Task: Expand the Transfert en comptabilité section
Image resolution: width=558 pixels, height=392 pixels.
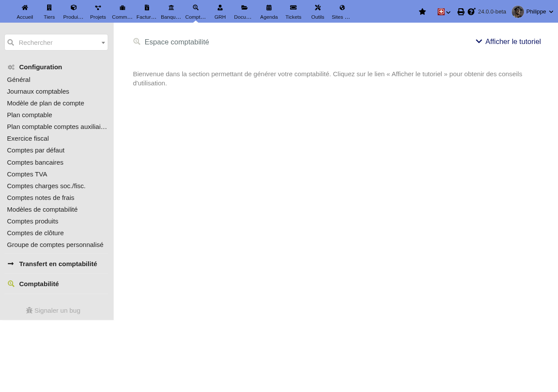Action: [58, 264]
